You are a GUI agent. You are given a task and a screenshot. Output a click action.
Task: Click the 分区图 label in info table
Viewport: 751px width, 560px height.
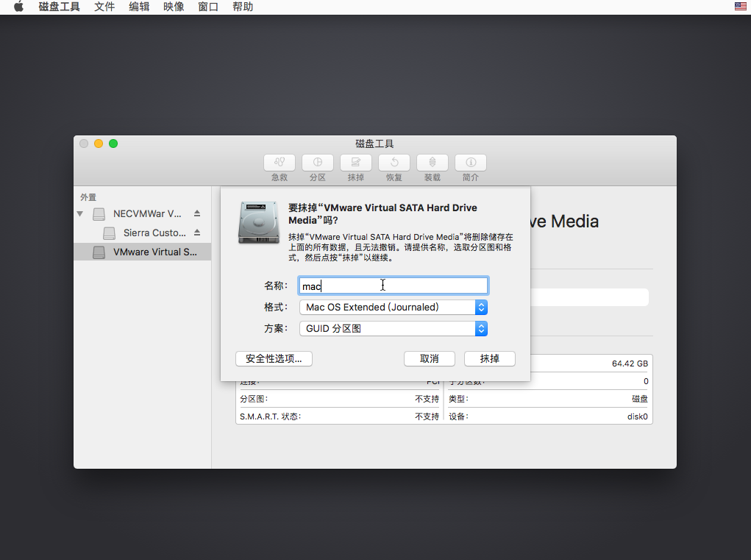click(254, 399)
